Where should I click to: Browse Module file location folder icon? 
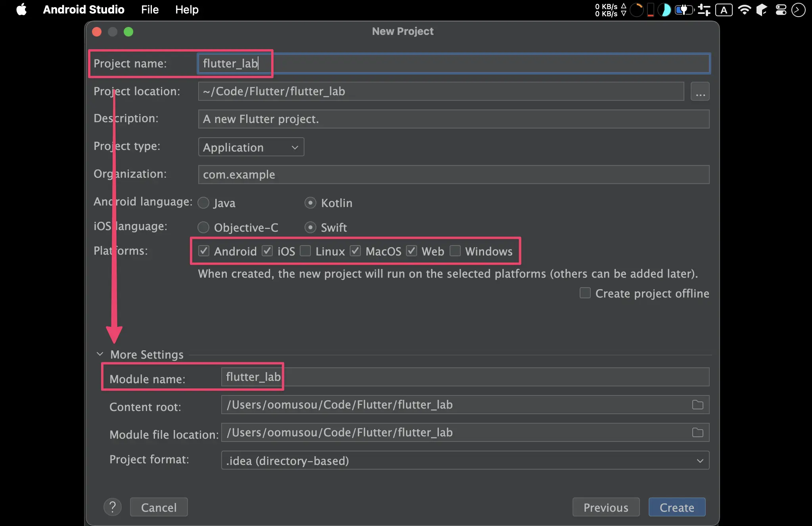pyautogui.click(x=698, y=432)
